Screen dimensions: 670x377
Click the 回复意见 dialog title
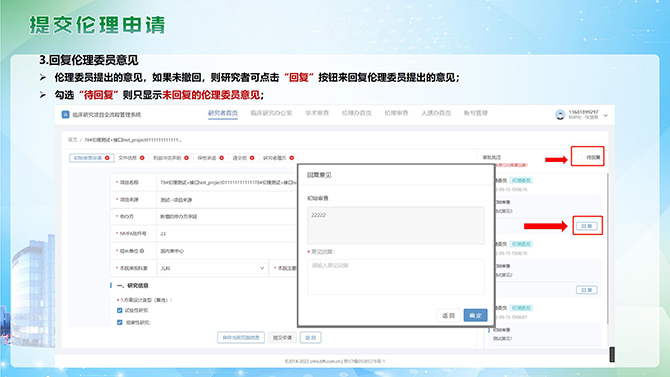(x=319, y=175)
